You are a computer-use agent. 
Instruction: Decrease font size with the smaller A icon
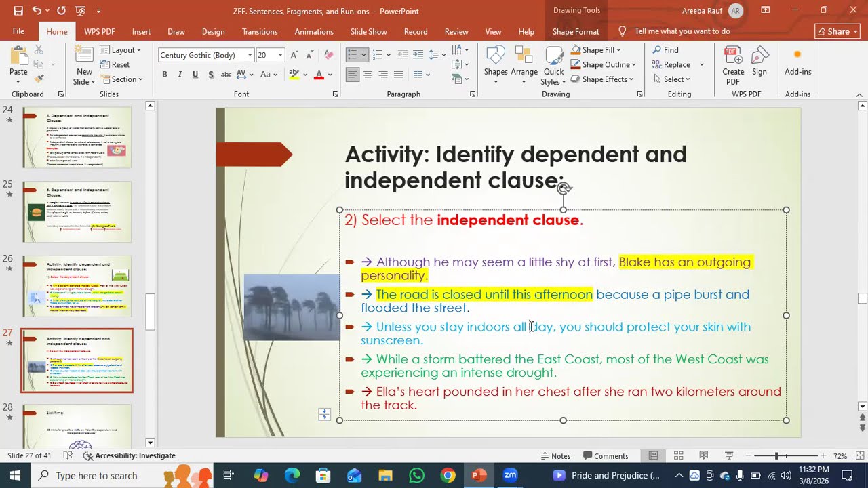pyautogui.click(x=309, y=55)
